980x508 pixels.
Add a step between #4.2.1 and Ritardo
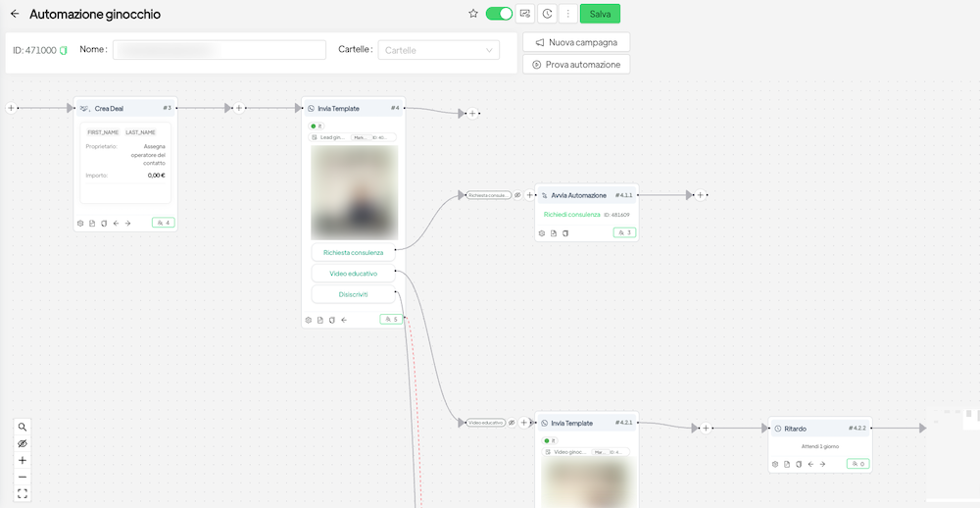(706, 429)
